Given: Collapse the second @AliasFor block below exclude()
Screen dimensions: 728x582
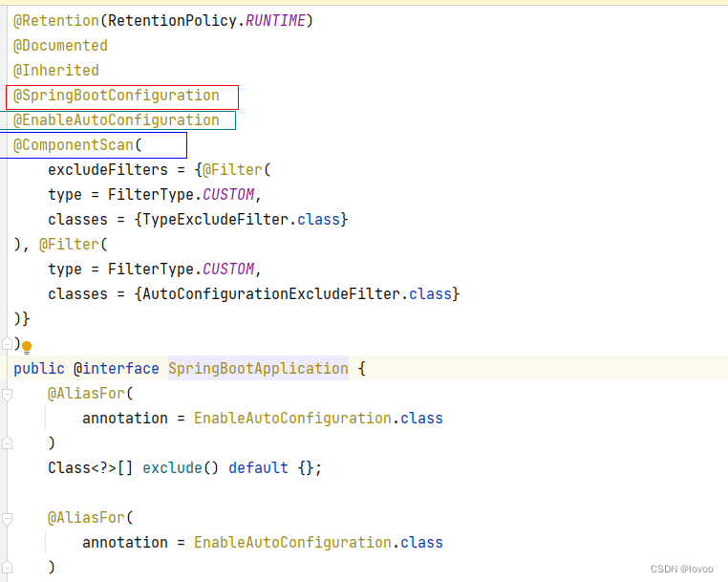Looking at the screenshot, I should tap(7, 518).
